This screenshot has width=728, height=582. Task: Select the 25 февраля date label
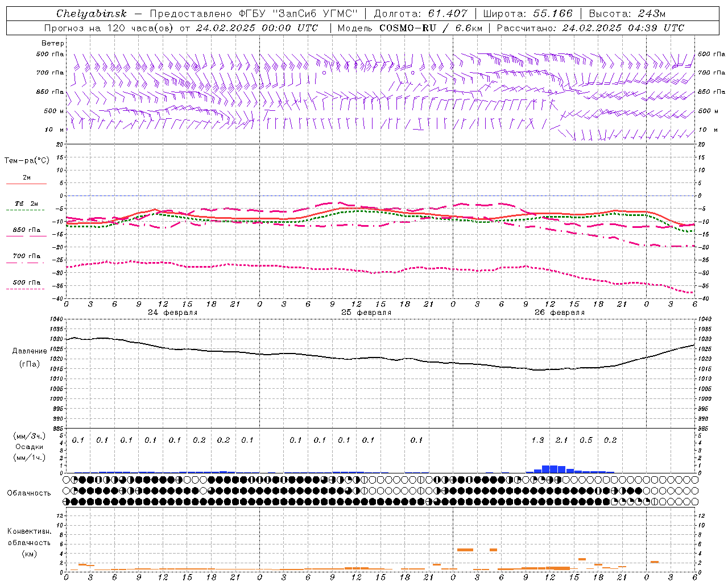366,313
